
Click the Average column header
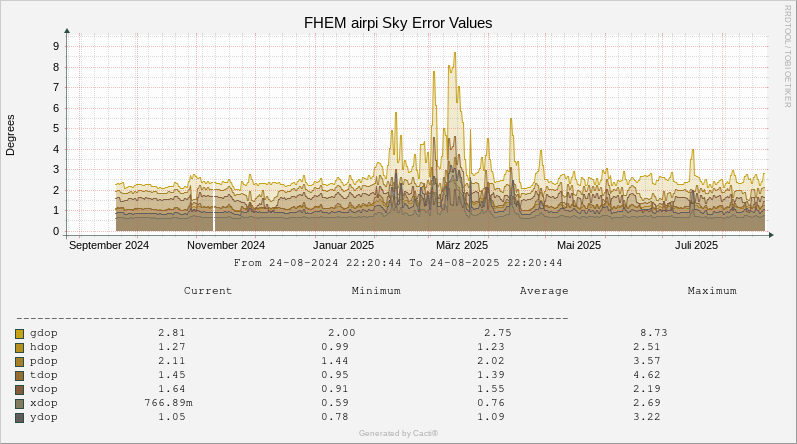point(544,291)
